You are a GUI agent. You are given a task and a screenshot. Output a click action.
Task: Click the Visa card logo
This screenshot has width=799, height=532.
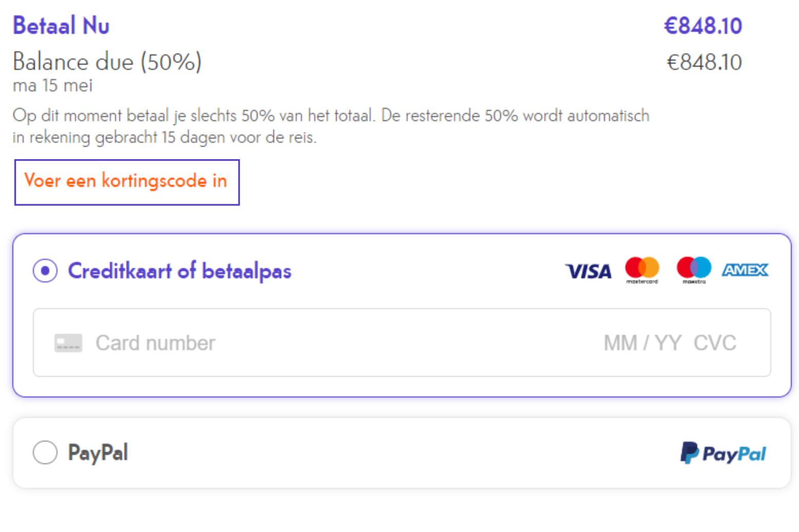[x=588, y=271]
